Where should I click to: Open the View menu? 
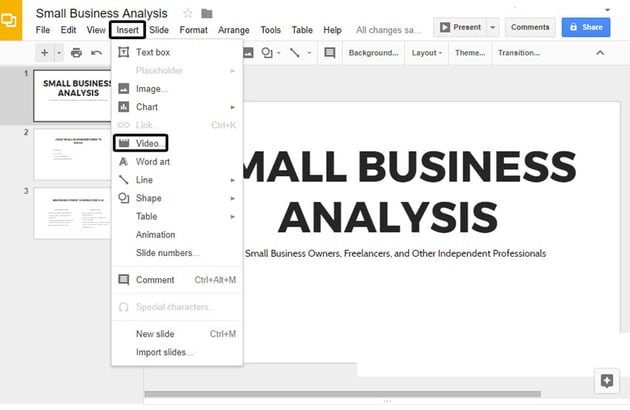[x=96, y=30]
